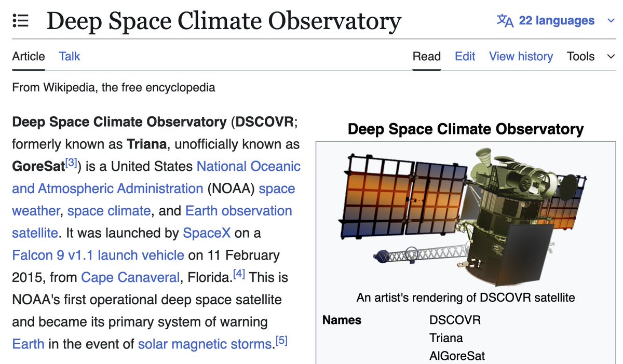Jump to citation reference [4]
Image resolution: width=623 pixels, height=364 pixels.
(x=239, y=274)
